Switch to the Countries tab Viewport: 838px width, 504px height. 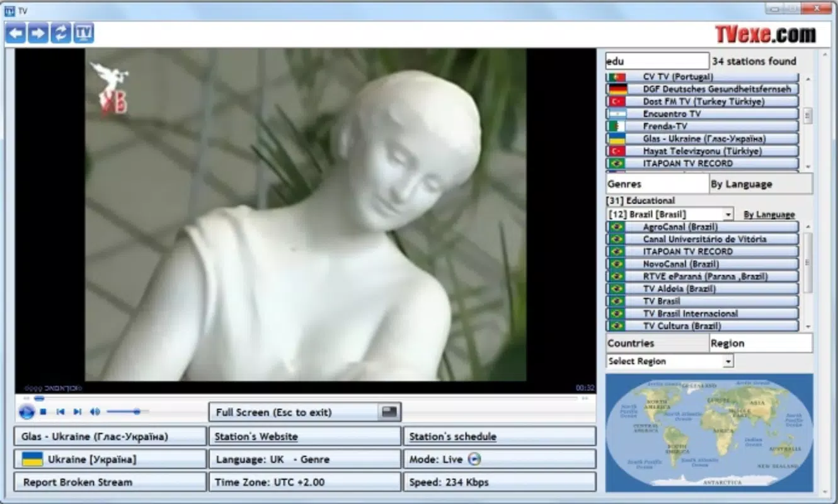pos(657,343)
